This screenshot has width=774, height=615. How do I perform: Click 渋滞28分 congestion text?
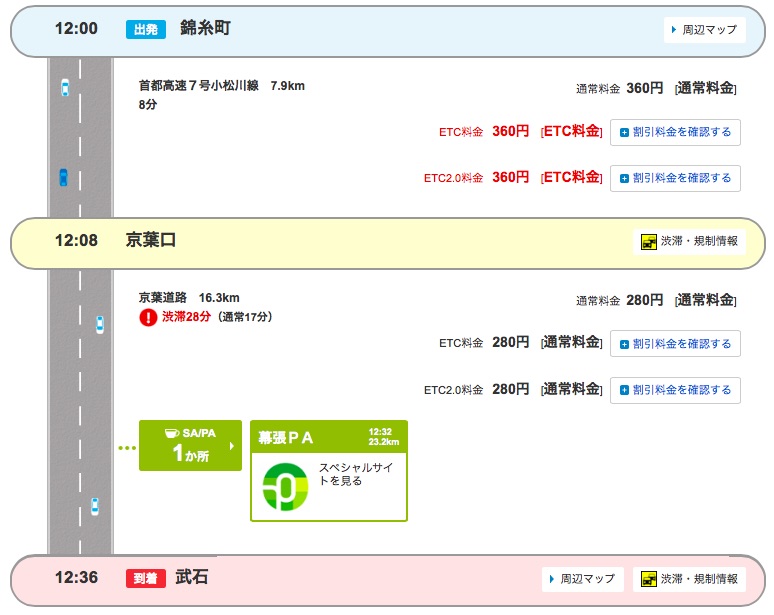[186, 317]
